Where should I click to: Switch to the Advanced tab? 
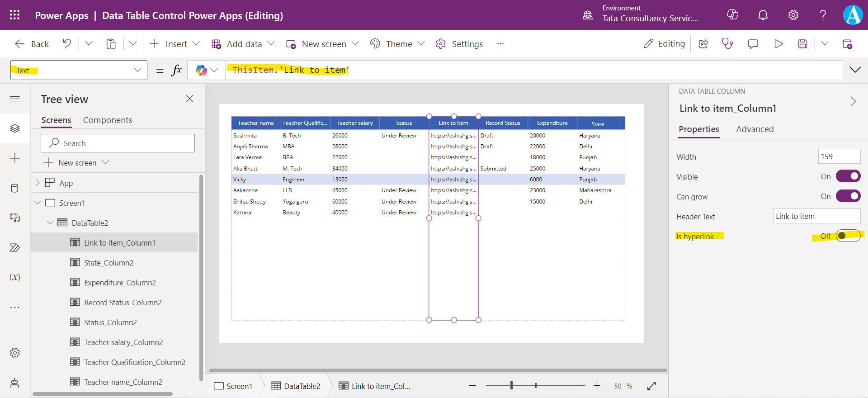[755, 129]
